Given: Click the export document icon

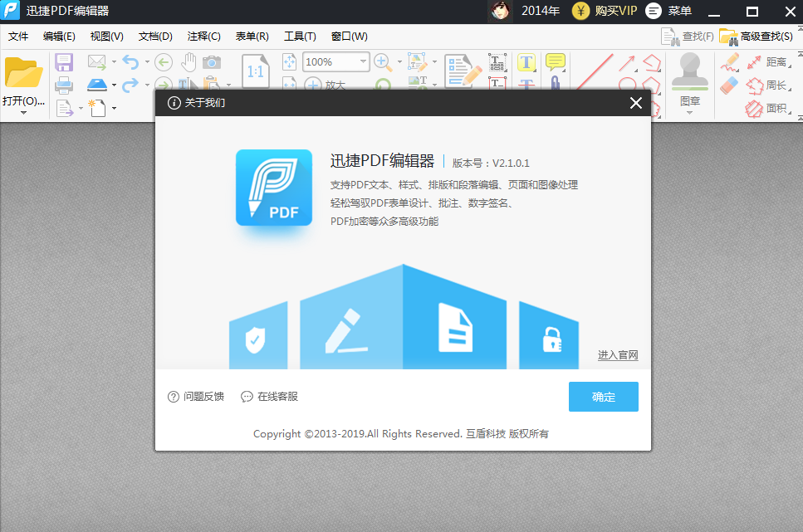Looking at the screenshot, I should coord(65,108).
